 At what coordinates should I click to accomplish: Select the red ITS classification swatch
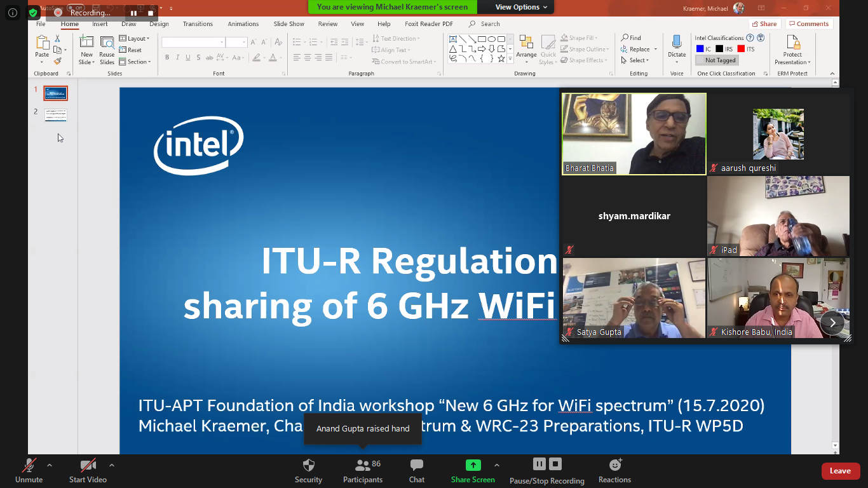pyautogui.click(x=741, y=49)
